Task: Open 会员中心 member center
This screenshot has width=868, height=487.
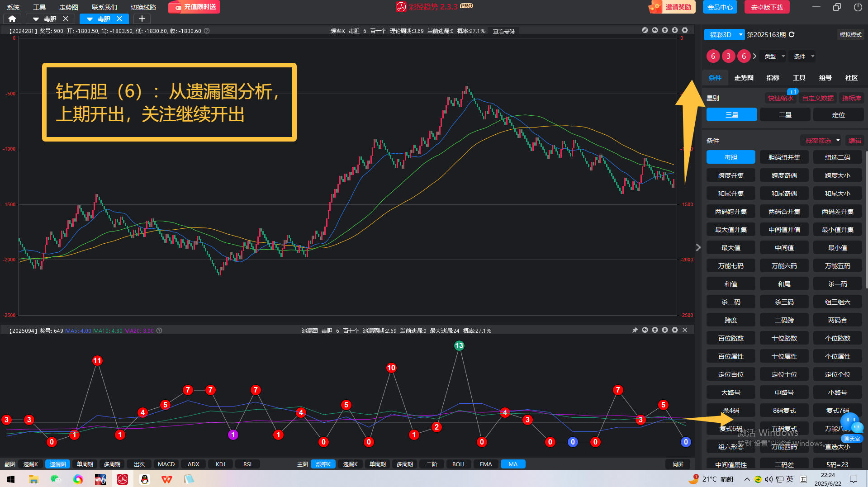Action: pyautogui.click(x=720, y=7)
